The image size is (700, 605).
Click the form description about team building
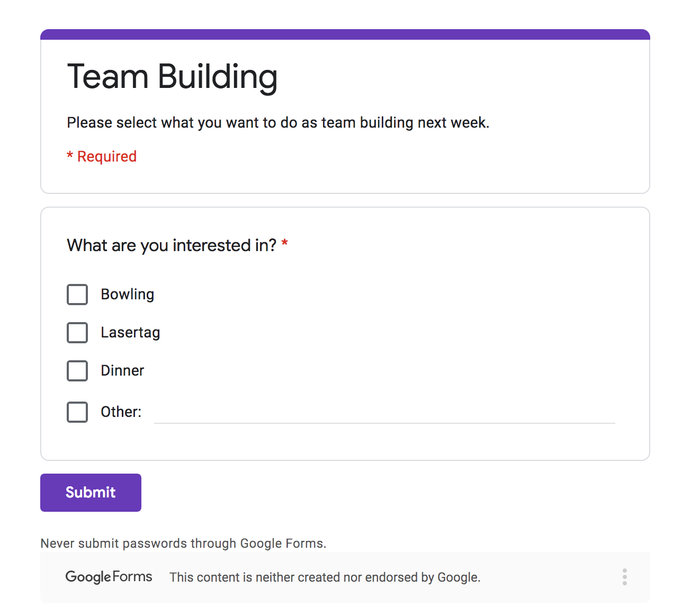click(x=278, y=123)
